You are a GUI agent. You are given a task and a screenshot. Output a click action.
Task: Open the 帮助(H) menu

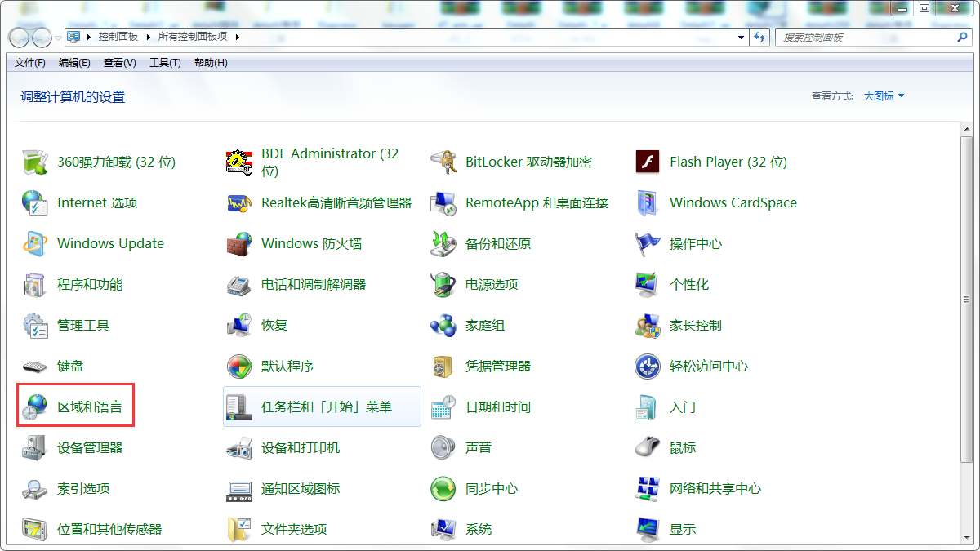coord(211,63)
